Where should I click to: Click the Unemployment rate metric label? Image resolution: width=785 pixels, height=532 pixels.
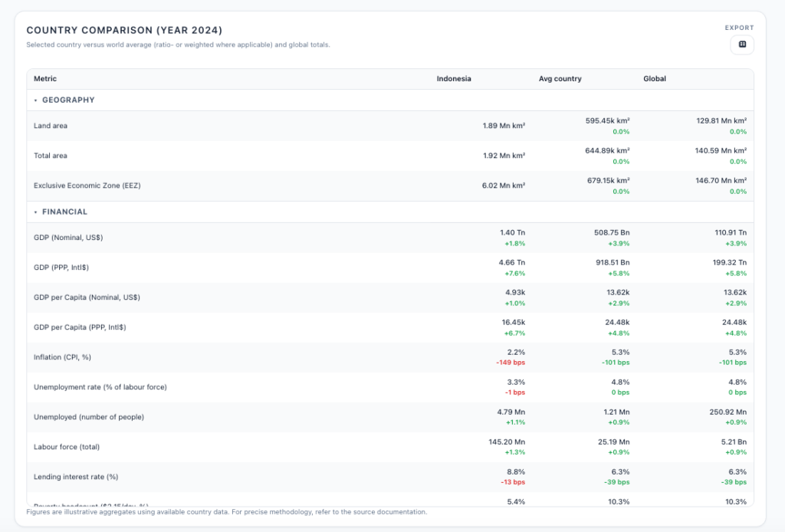pos(100,387)
